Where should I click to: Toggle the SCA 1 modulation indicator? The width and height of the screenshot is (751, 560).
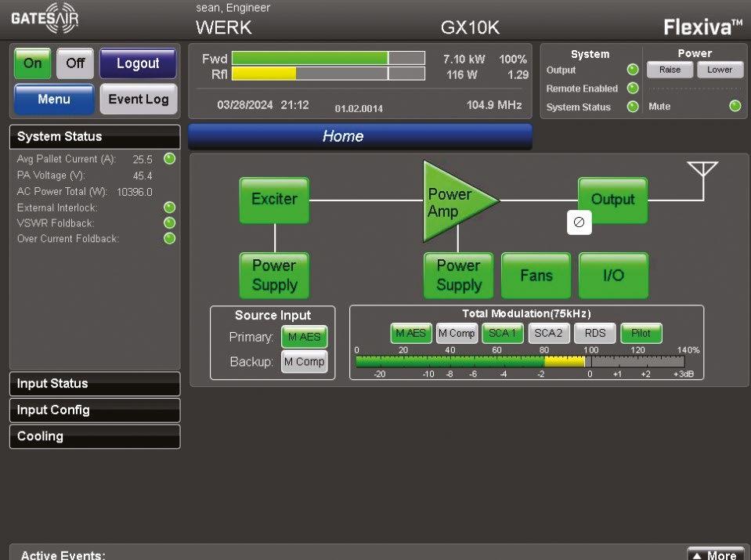(x=503, y=333)
